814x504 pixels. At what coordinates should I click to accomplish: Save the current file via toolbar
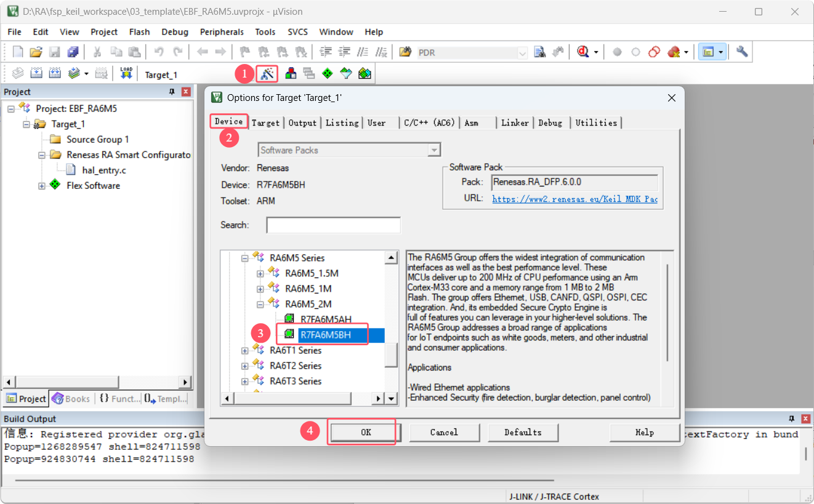tap(55, 52)
